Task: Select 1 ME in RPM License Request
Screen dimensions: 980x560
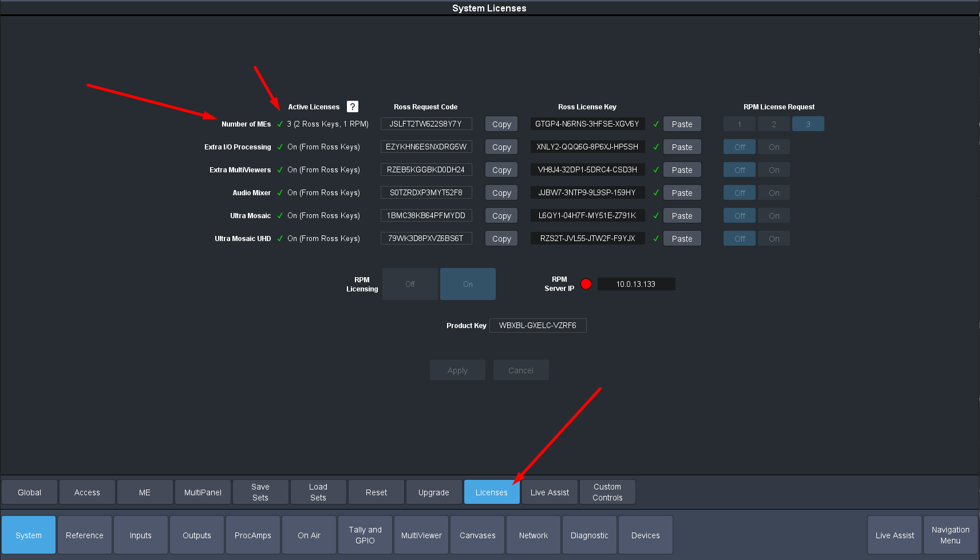Action: point(740,124)
